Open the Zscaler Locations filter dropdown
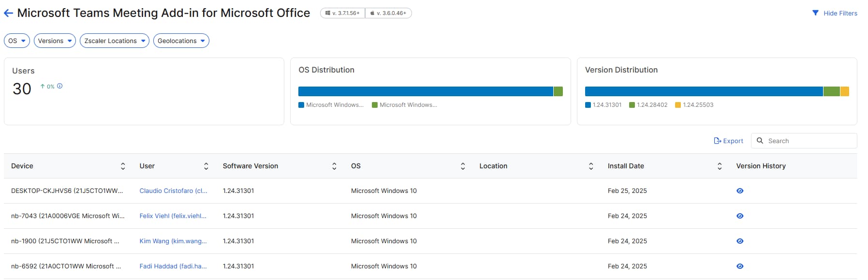868x280 pixels. (115, 41)
